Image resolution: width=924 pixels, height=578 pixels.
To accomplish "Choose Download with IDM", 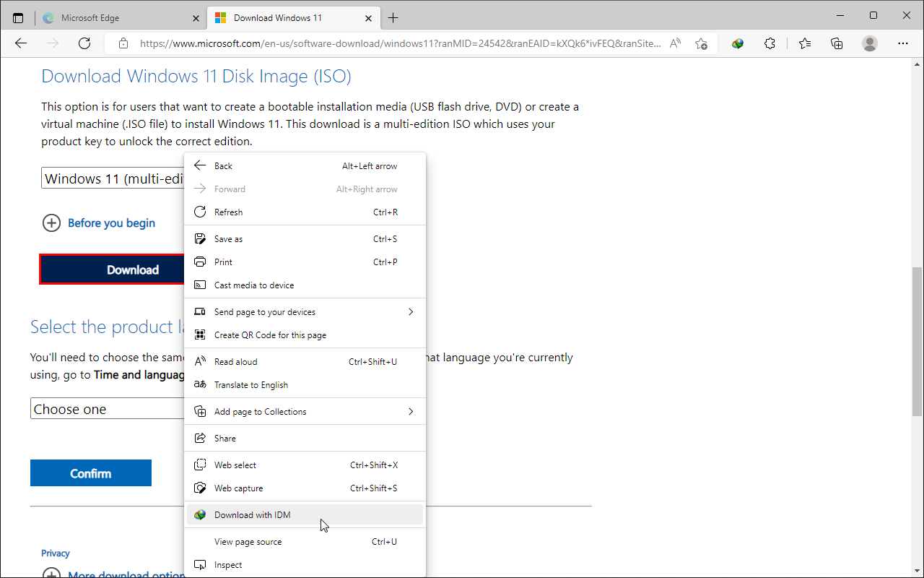I will 305,515.
